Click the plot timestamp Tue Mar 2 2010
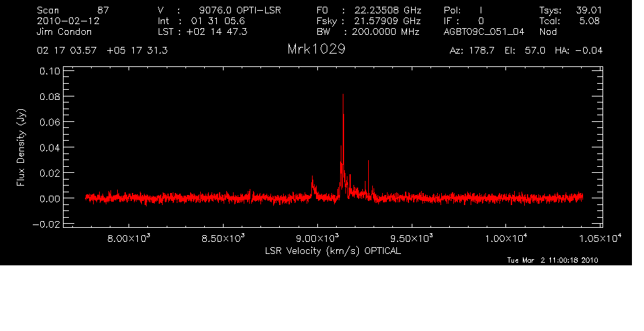 coord(552,260)
